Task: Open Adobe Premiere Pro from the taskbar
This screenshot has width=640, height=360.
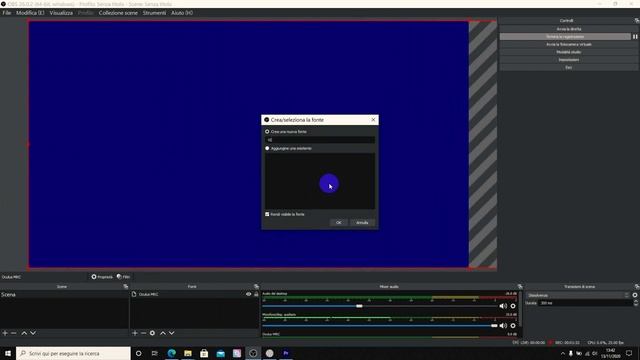Action: coord(286,353)
